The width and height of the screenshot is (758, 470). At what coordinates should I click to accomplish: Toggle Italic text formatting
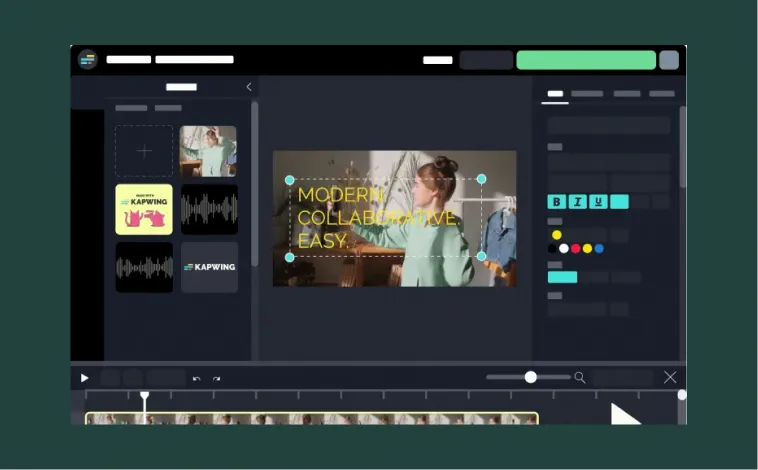click(578, 202)
